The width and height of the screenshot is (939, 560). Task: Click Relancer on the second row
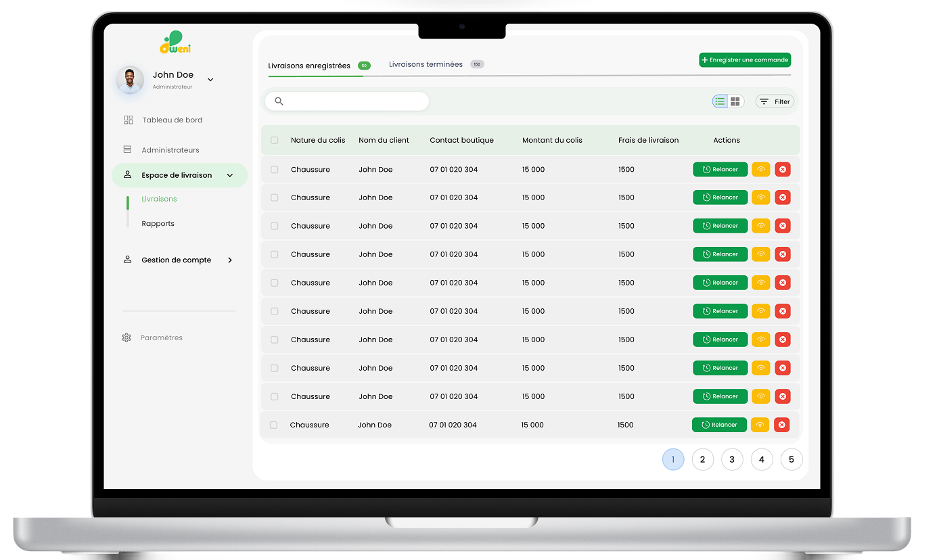[720, 197]
